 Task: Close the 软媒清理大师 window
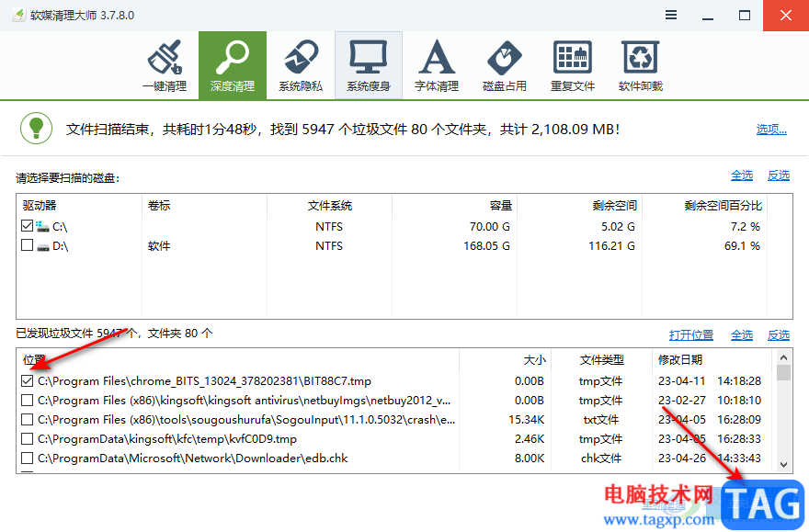point(786,15)
